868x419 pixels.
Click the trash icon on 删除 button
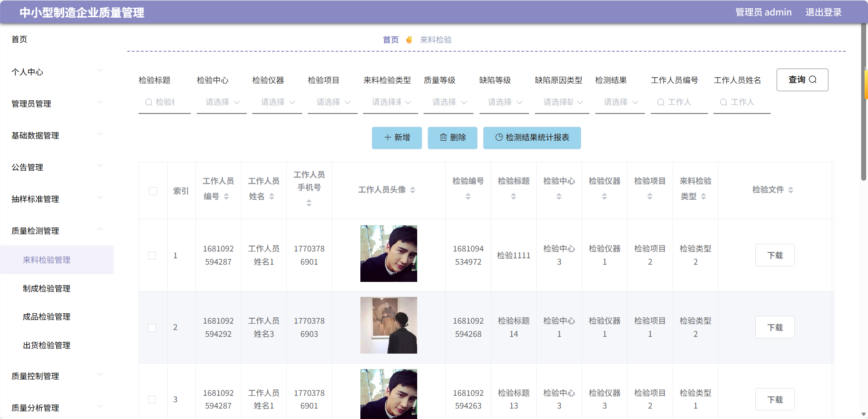pos(444,137)
